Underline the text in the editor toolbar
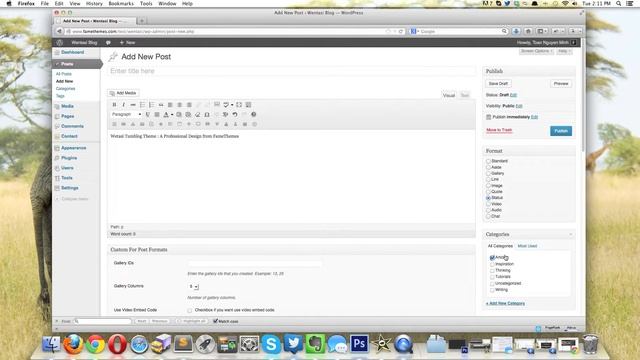Image resolution: width=640 pixels, height=360 pixels. pos(148,115)
